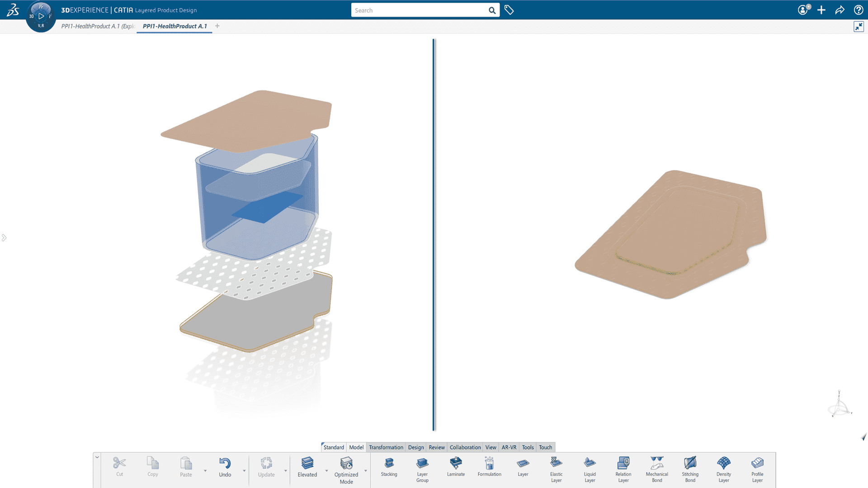Open the Layer Group tool

click(x=422, y=470)
